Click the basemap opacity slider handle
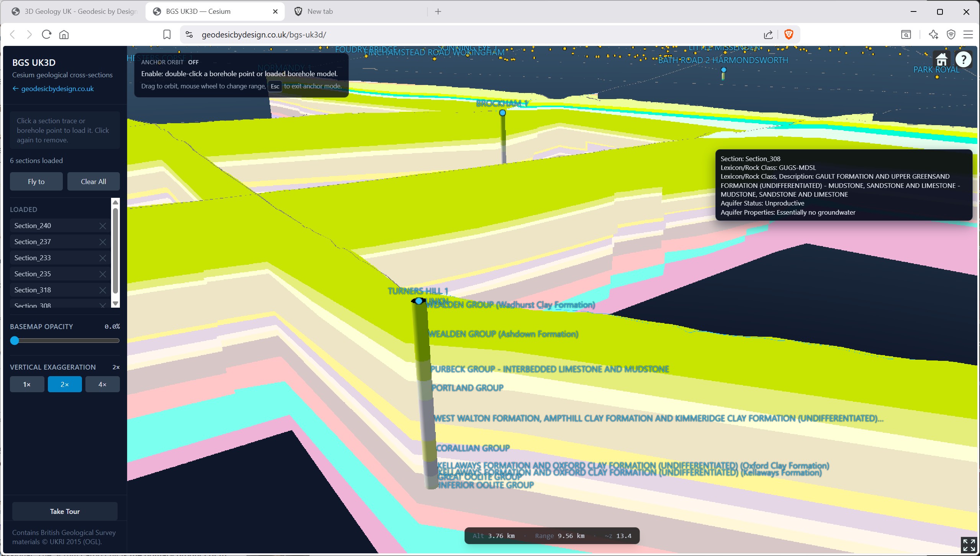This screenshot has height=556, width=980. click(x=15, y=341)
